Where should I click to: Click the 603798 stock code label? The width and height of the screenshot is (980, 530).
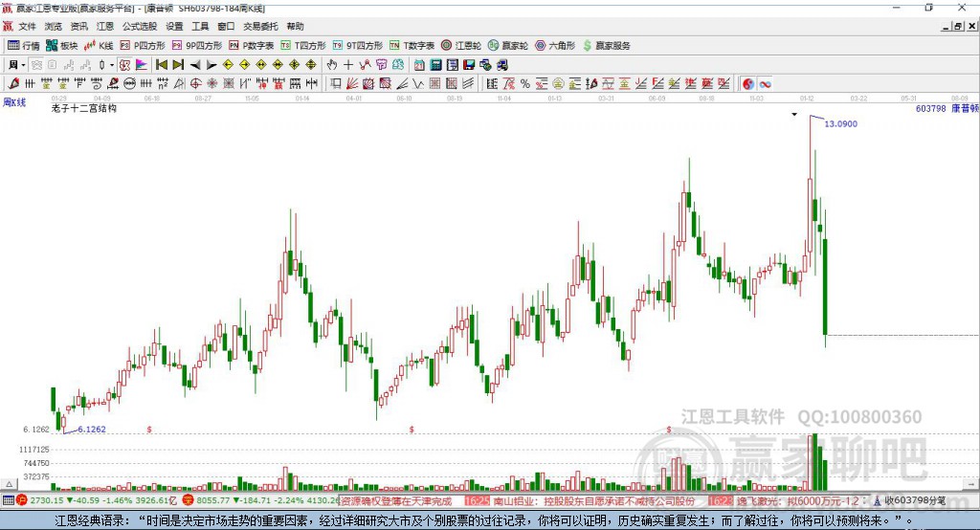click(x=930, y=109)
